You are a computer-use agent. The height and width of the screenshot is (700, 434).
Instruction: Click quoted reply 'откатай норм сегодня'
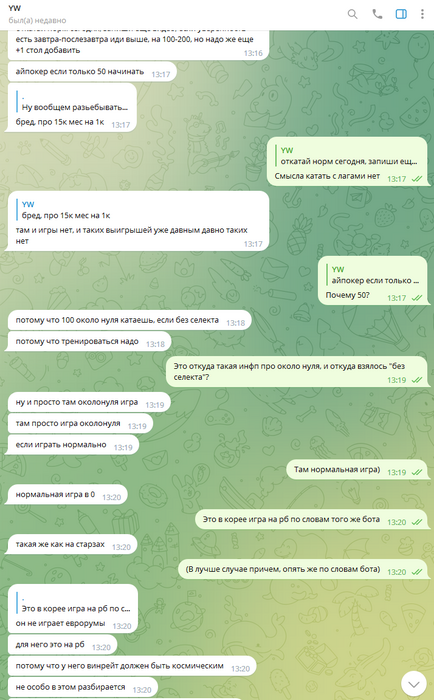coord(346,156)
